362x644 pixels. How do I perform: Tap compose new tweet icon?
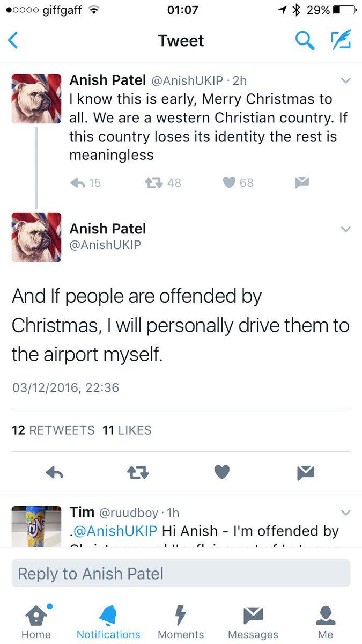(340, 40)
